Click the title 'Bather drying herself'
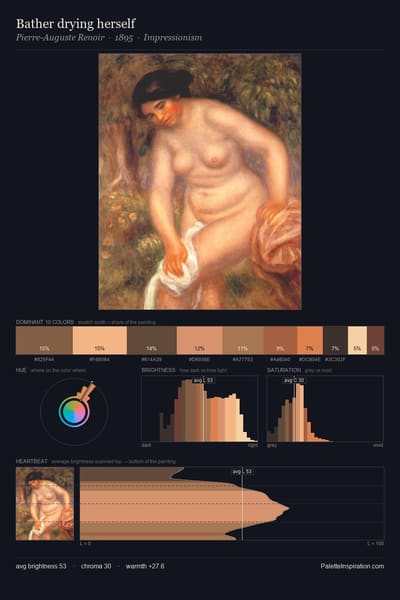Screen dimensions: 400x600 pos(75,24)
